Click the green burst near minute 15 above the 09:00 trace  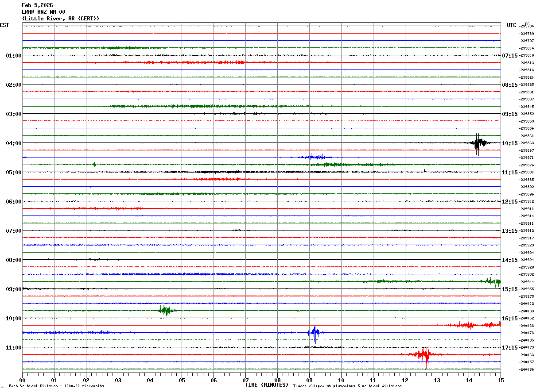493,281
